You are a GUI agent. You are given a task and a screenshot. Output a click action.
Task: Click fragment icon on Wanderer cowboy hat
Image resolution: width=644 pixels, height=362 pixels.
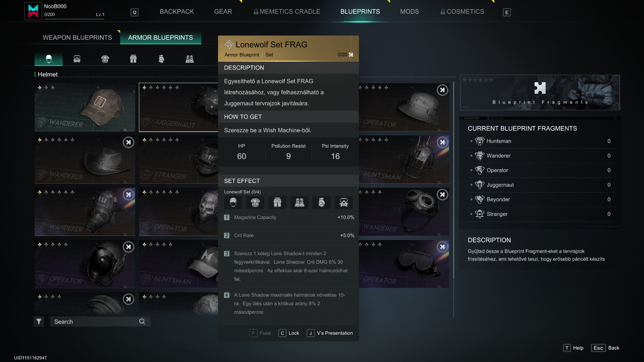point(128,142)
